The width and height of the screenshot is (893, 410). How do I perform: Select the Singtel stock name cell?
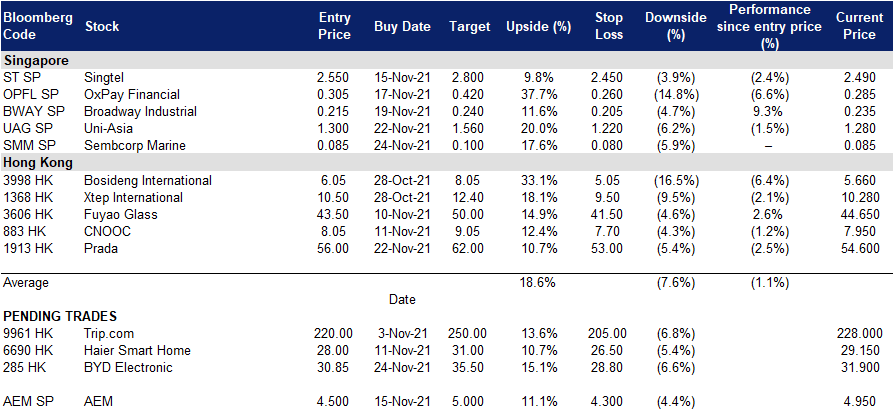pyautogui.click(x=104, y=77)
